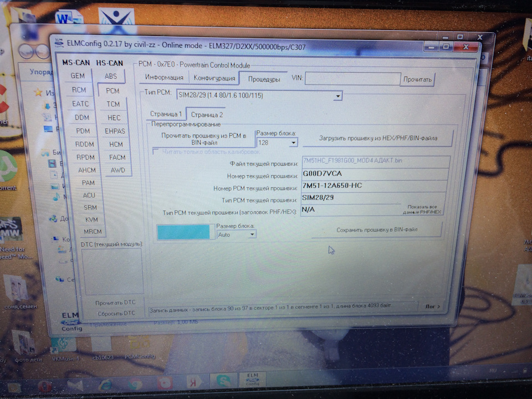Image resolution: width=532 pixels, height=399 pixels.
Task: Click the Skype icon in taskbar
Action: 223,381
